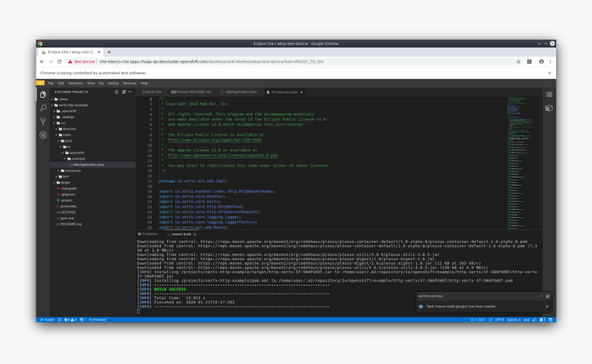The image size is (592, 364).
Task: Reload the browser page
Action: [x=59, y=61]
